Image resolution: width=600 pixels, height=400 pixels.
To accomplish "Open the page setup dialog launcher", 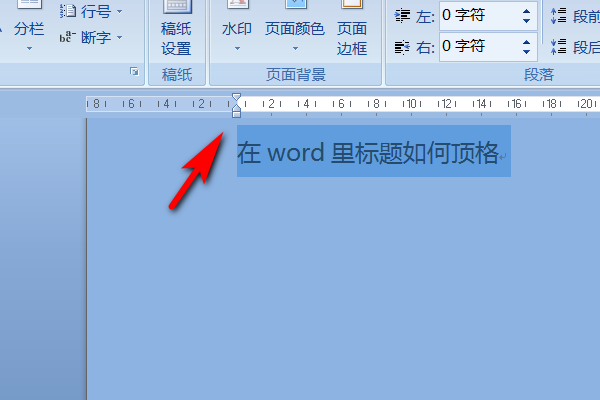I will [x=134, y=72].
